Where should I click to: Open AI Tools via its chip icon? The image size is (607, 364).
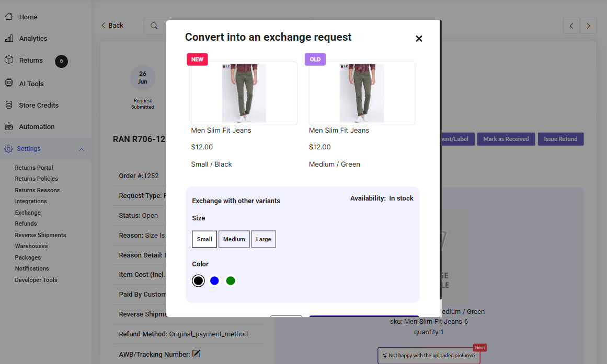[x=9, y=84]
